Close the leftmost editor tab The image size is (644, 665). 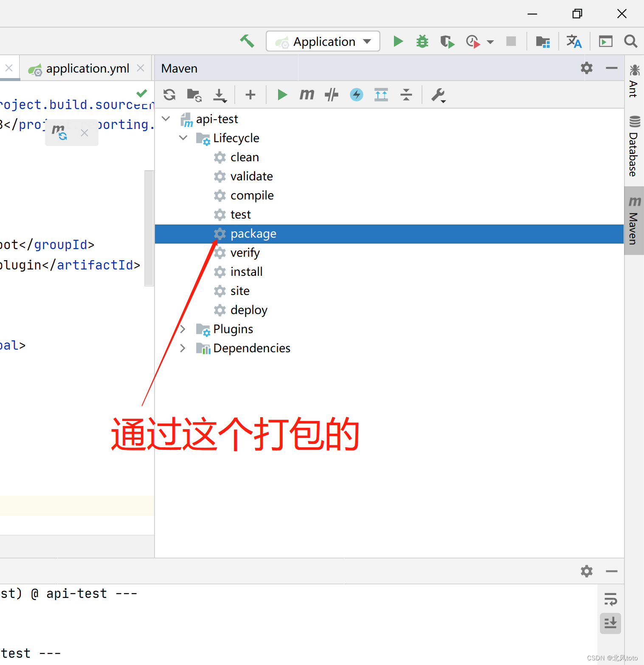pos(9,68)
